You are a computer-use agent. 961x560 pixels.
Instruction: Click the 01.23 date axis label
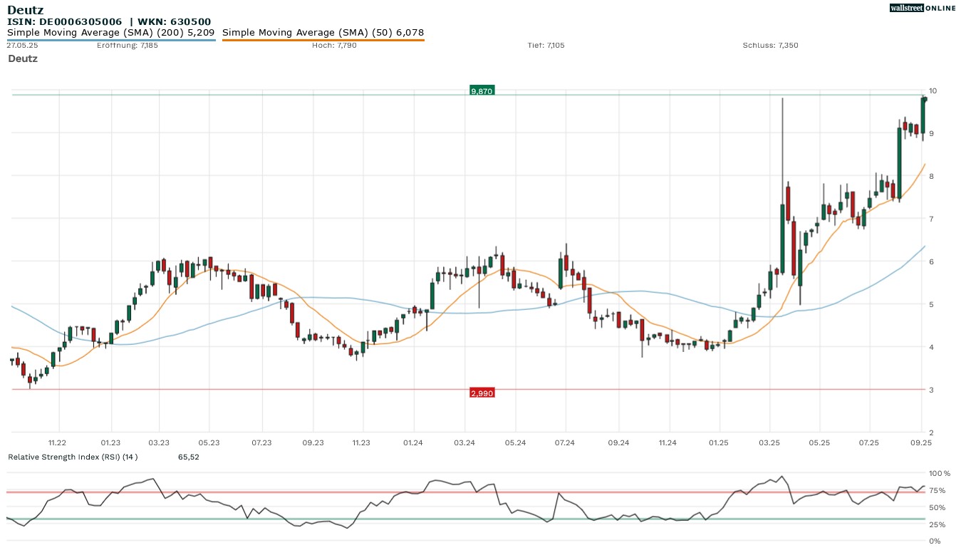tap(110, 442)
